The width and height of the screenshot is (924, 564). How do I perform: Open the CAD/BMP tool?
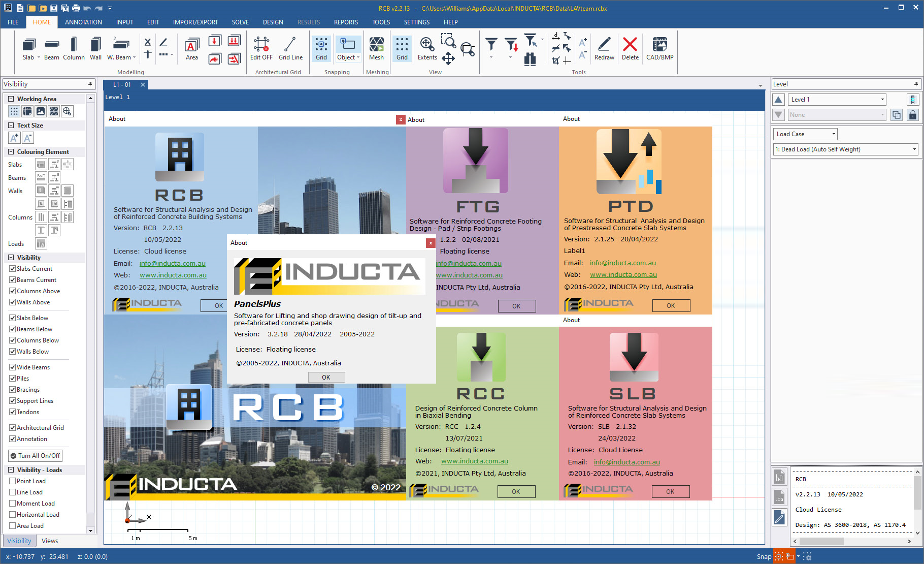click(x=659, y=49)
